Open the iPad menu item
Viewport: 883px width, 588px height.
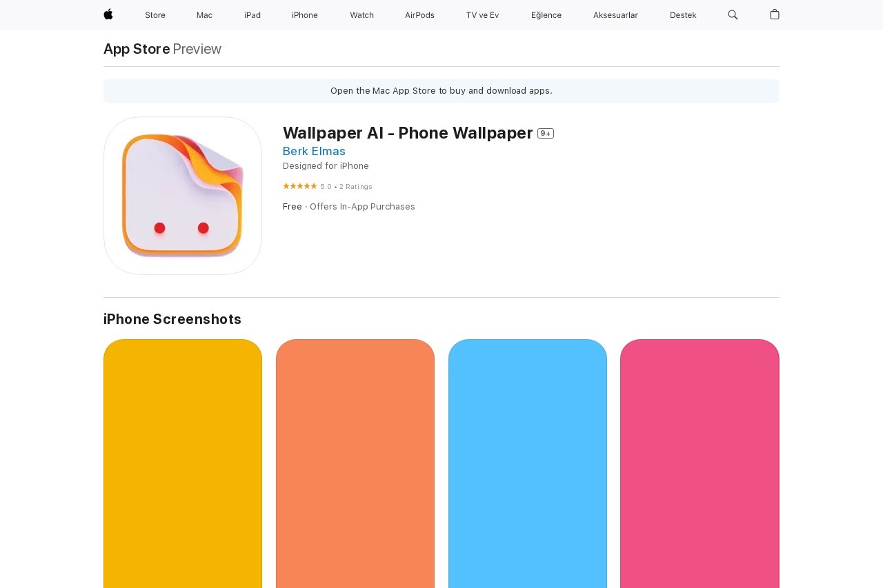tap(252, 15)
